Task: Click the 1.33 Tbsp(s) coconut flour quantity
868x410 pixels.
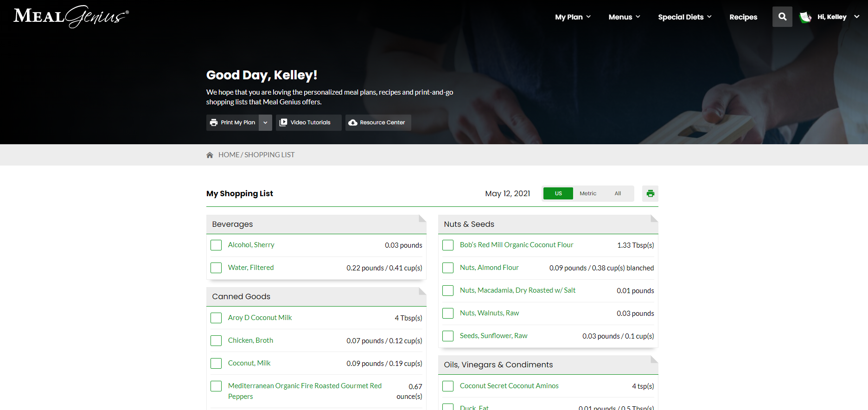Action: click(x=636, y=245)
